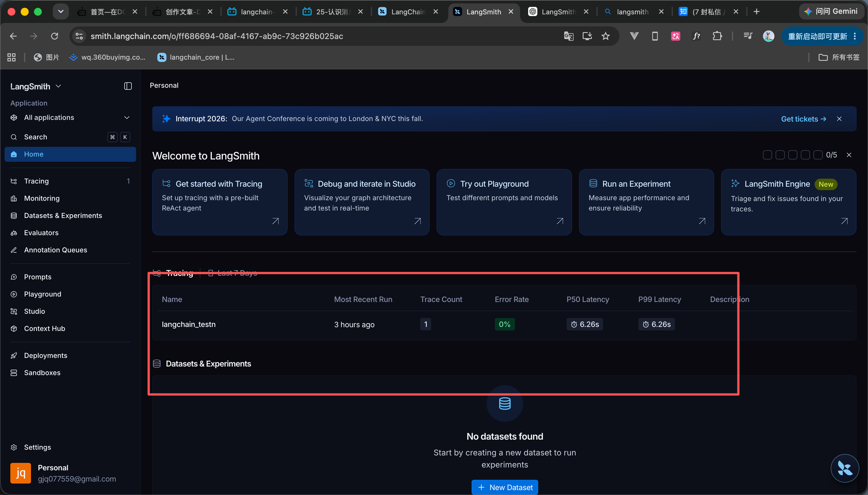
Task: Switch to the langsmith search tab
Action: [x=633, y=12]
